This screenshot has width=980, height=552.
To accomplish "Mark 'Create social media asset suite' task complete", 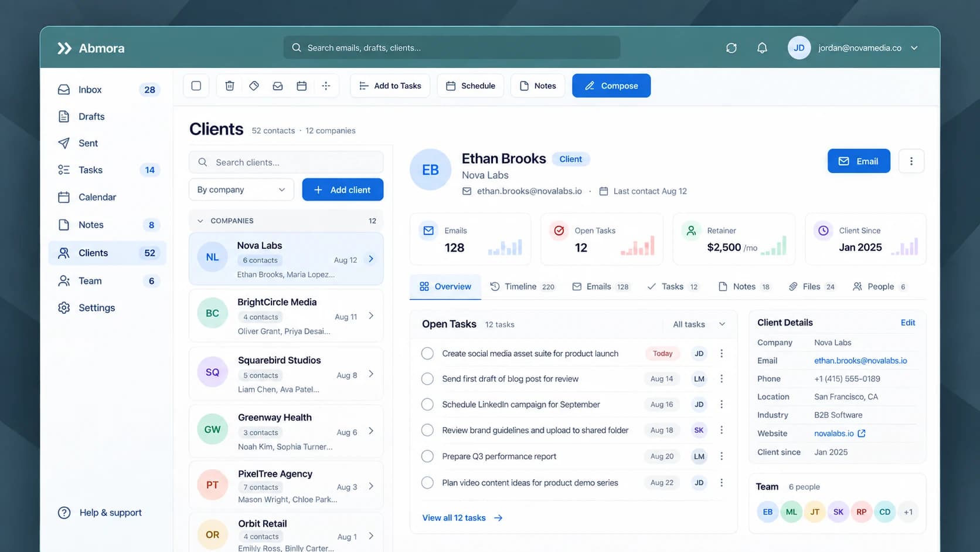I will coord(427,354).
